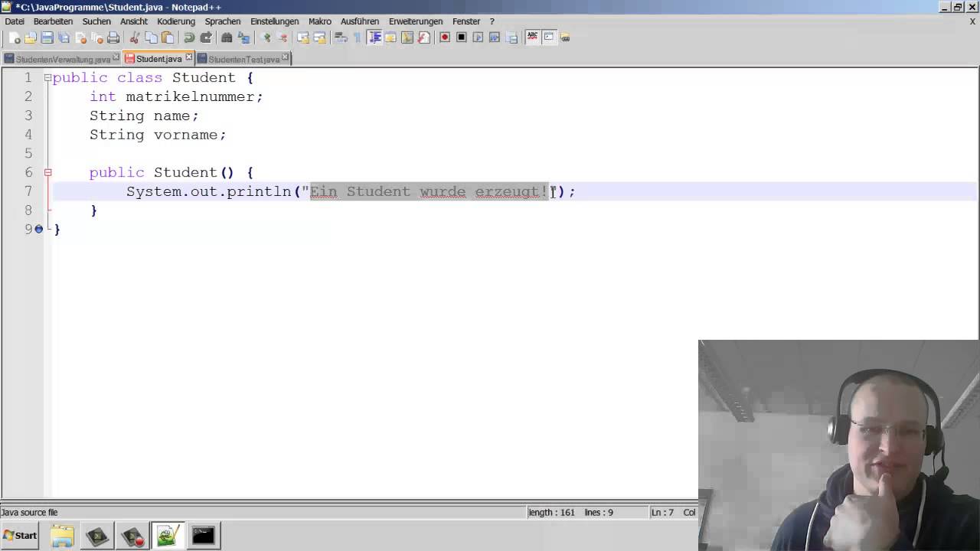Open the Erweiterungen menu
Screen dimensions: 980x551
point(416,21)
